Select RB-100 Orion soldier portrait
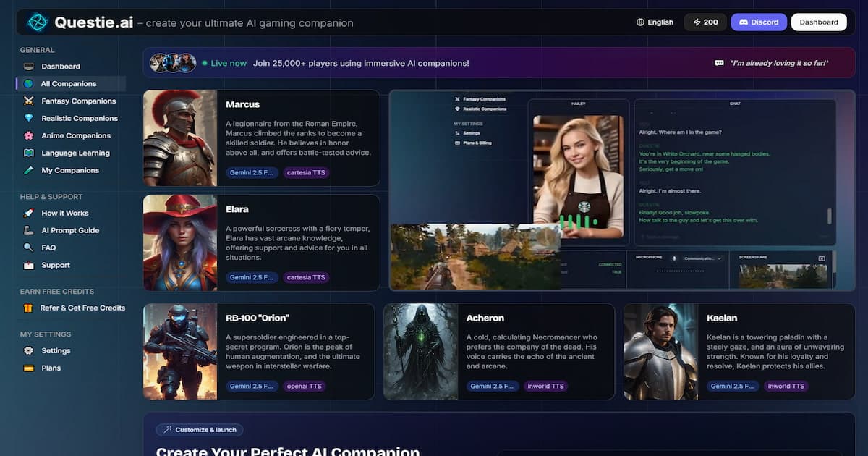The image size is (868, 456). (x=180, y=352)
